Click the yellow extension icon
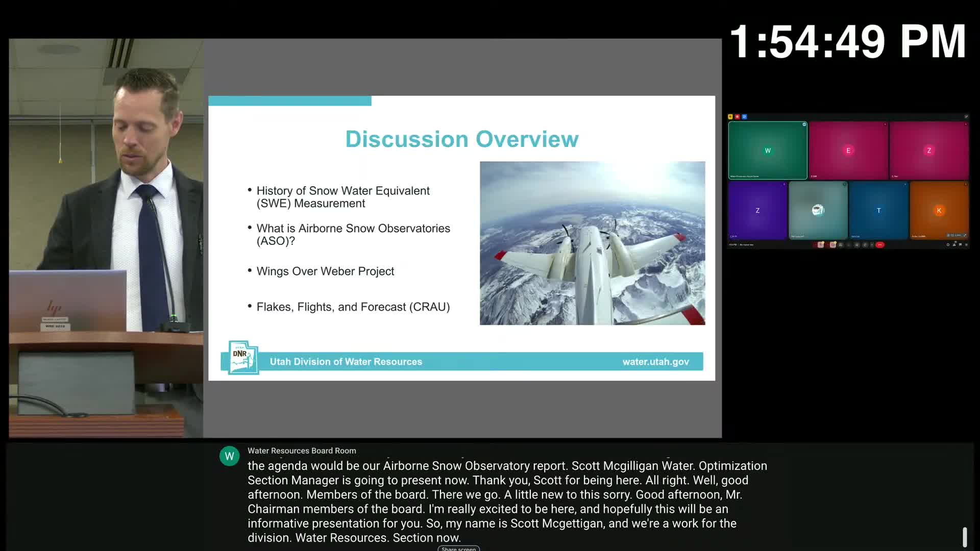The width and height of the screenshot is (980, 551). 730,117
